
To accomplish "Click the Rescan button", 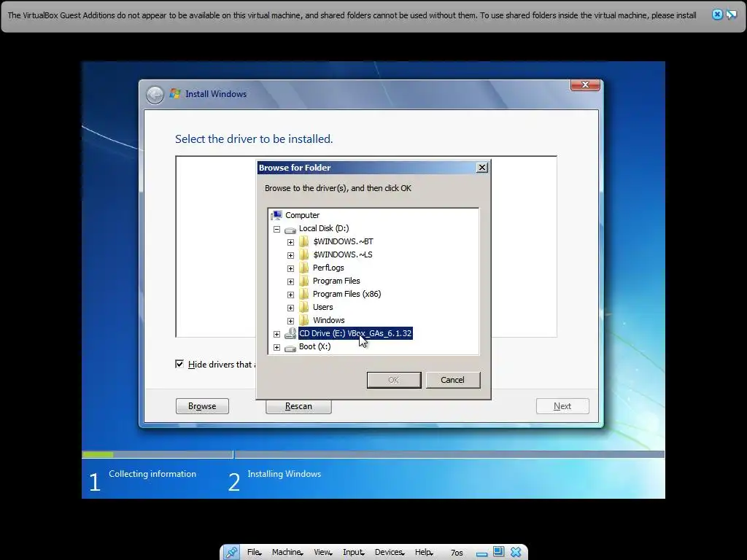I will pos(298,406).
